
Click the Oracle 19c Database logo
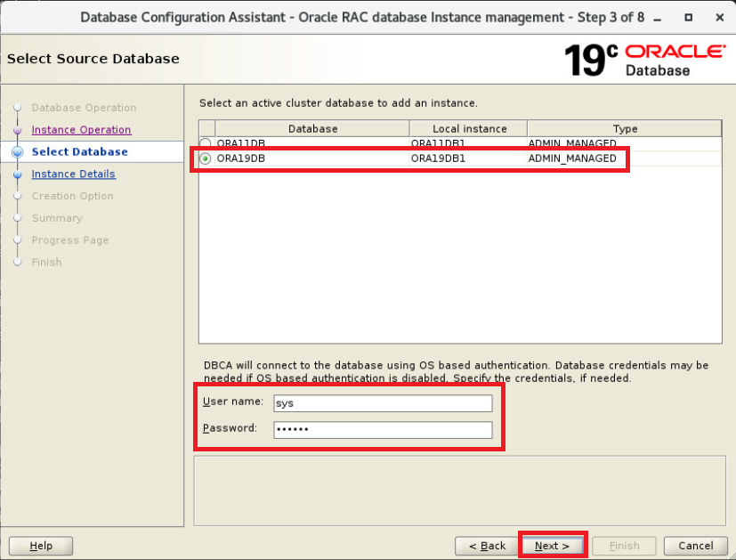[645, 60]
